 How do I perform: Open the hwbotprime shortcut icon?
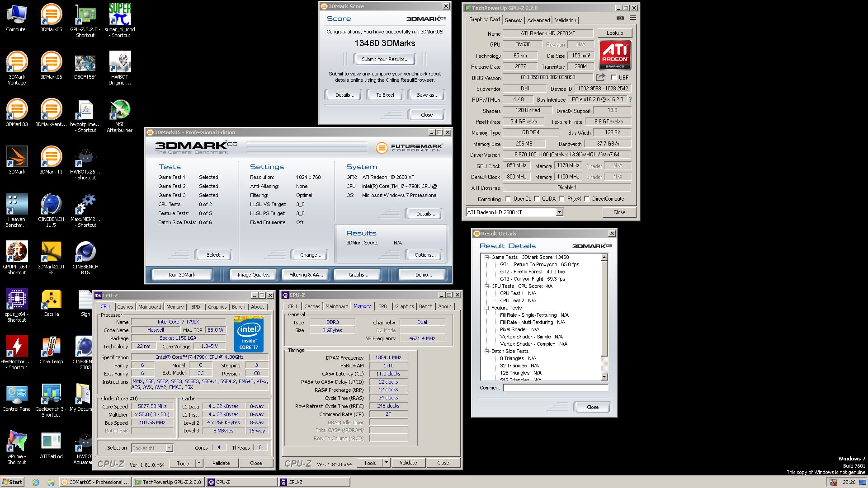click(x=85, y=116)
